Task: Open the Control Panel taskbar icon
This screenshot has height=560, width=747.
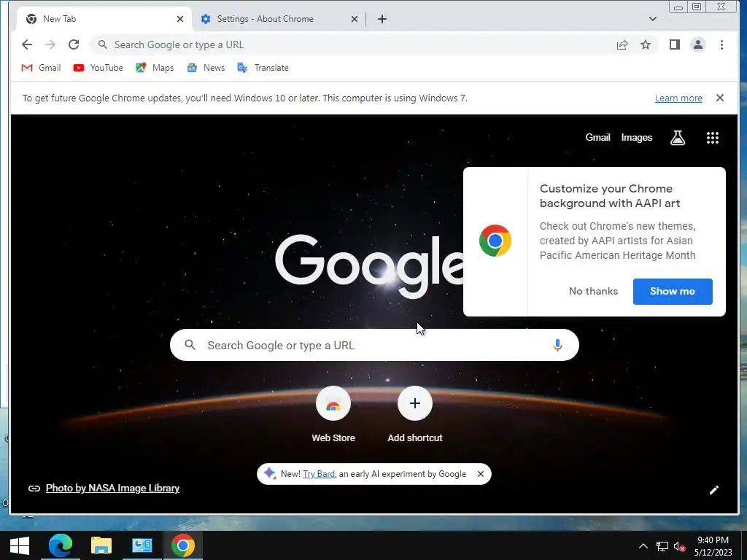Action: [142, 545]
